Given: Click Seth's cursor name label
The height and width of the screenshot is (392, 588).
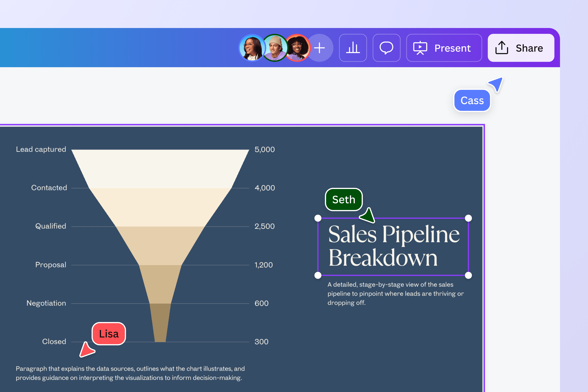Looking at the screenshot, I should [x=344, y=199].
